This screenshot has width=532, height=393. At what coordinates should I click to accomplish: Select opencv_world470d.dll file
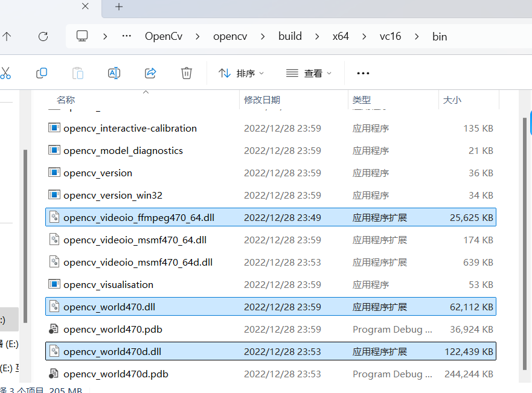coord(271,351)
